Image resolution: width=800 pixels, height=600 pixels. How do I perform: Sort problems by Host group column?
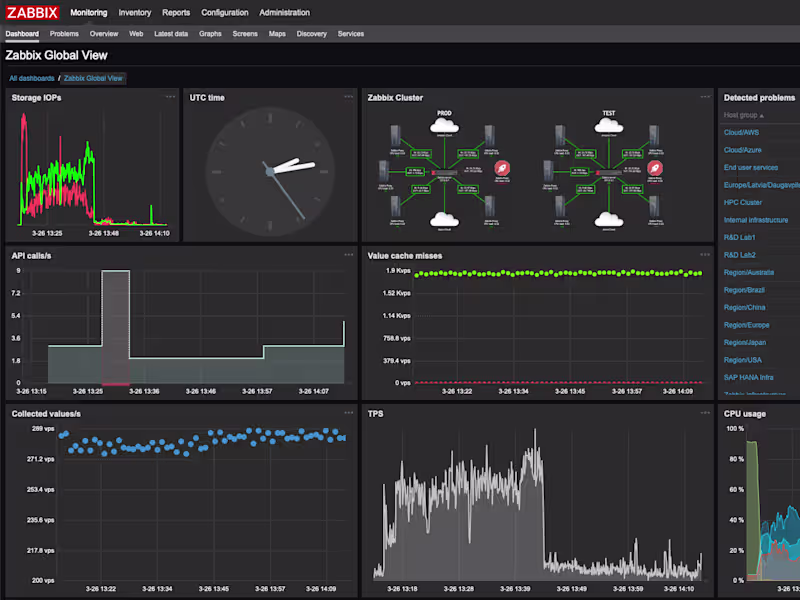[x=743, y=115]
